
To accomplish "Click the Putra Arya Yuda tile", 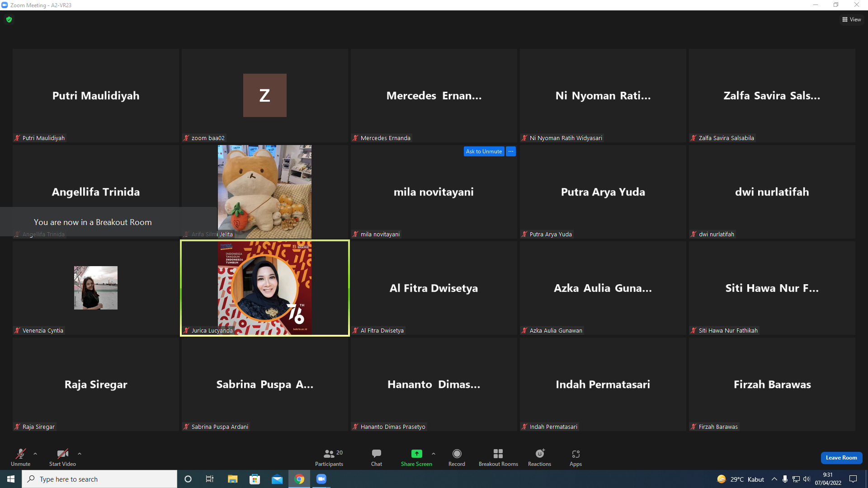I will [x=603, y=192].
